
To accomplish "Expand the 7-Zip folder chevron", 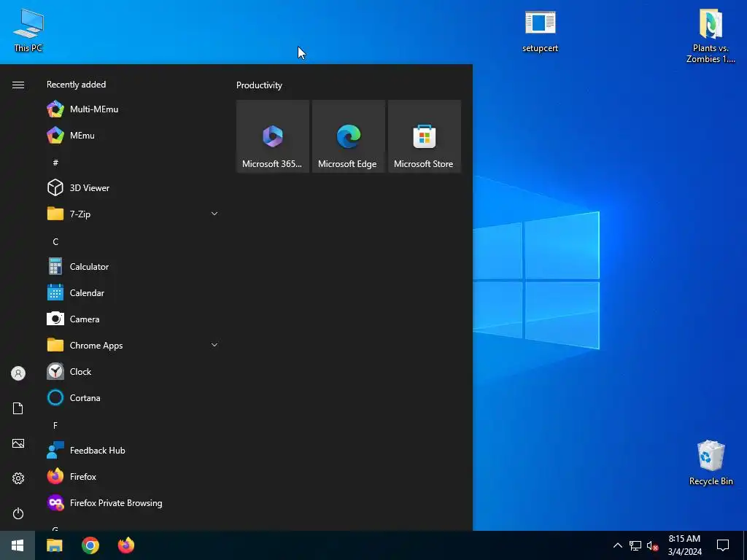I will coord(214,214).
